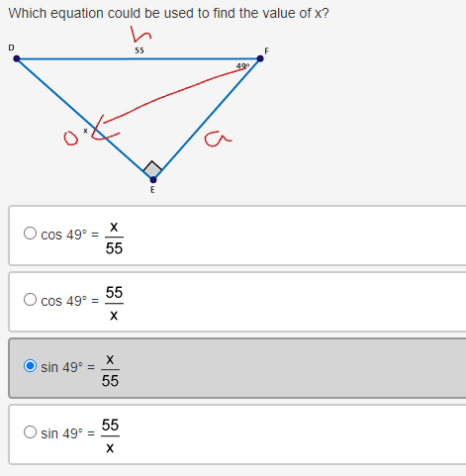Choose the cos 49° = 55/x radio button
The width and height of the screenshot is (466, 476).
click(30, 300)
